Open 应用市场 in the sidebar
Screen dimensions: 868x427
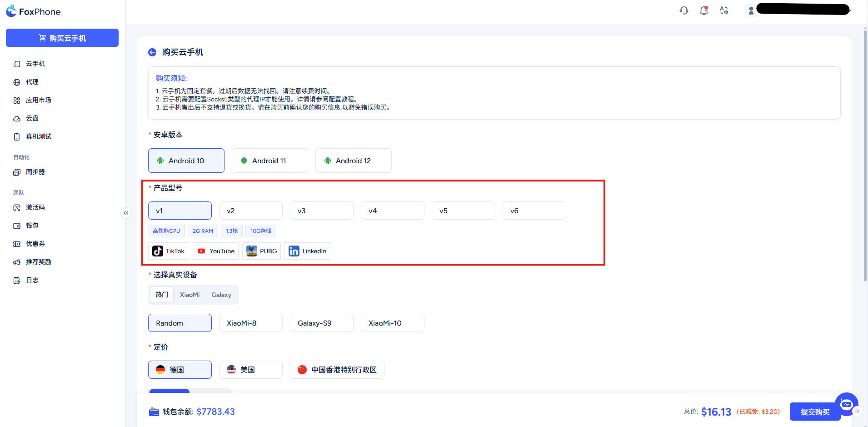(x=39, y=100)
